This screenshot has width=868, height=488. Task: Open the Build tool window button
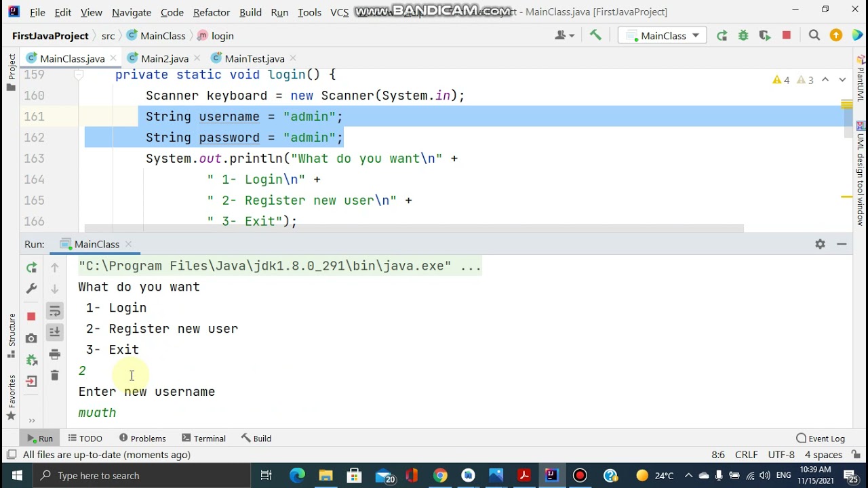click(x=256, y=439)
